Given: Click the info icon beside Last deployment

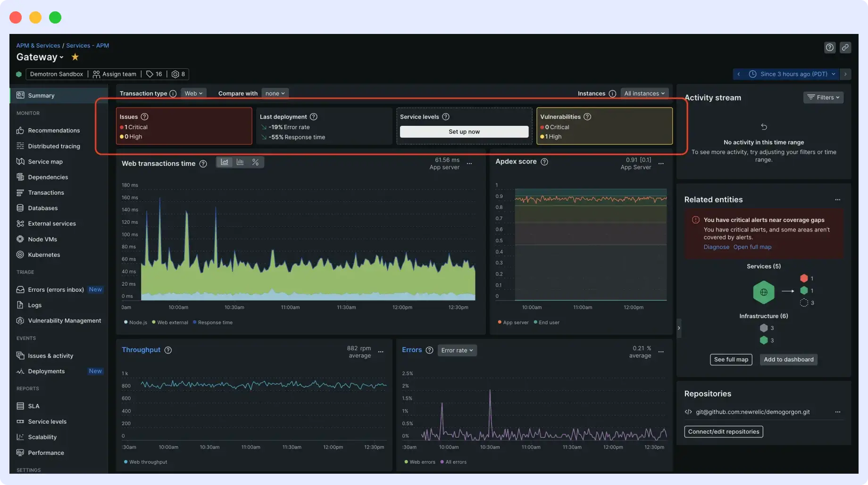Looking at the screenshot, I should [x=314, y=117].
